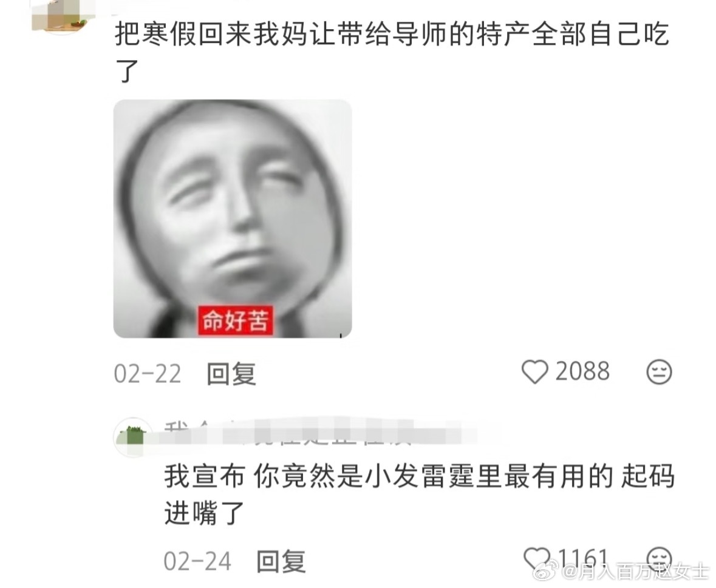Click 进嘴了 on the reply's last line

click(204, 513)
